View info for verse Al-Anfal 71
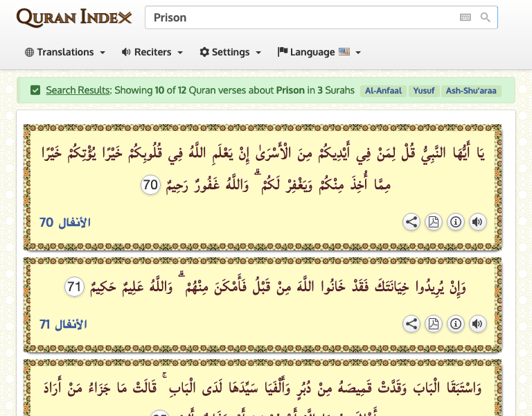The width and height of the screenshot is (532, 416). coord(456,324)
